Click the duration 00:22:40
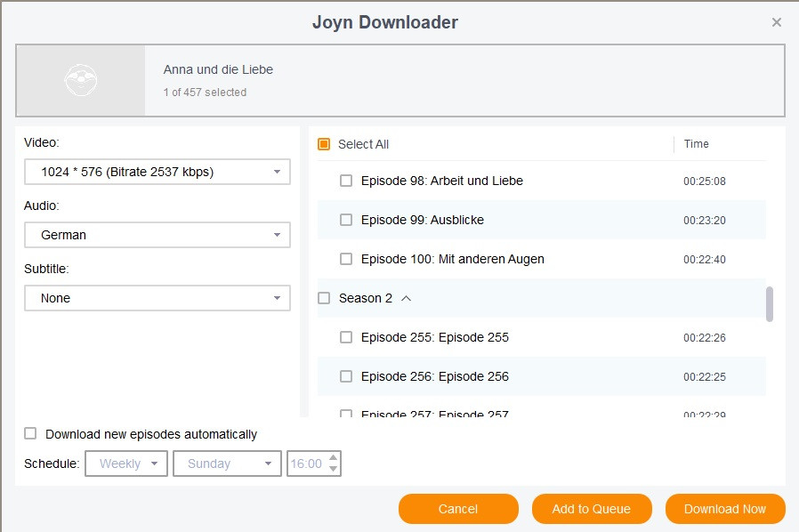Image resolution: width=799 pixels, height=532 pixels. (704, 260)
